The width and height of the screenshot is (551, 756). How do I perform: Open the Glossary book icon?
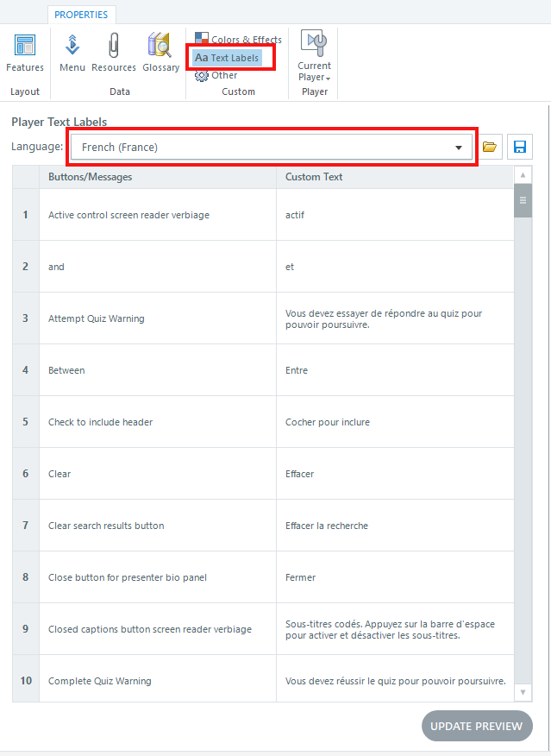tap(160, 53)
